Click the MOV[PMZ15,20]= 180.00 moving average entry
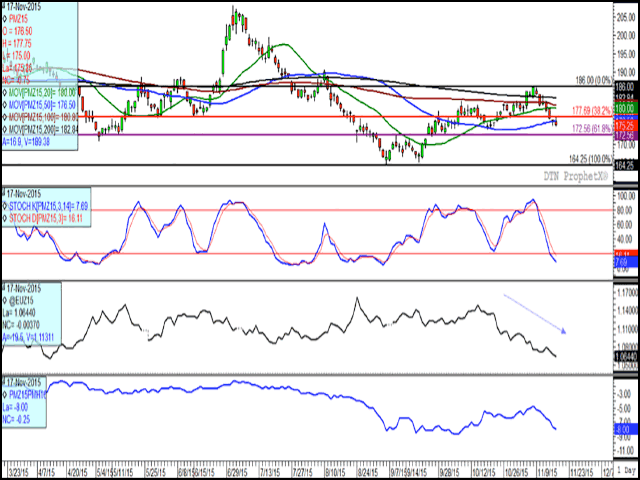640x480 pixels. coord(42,93)
